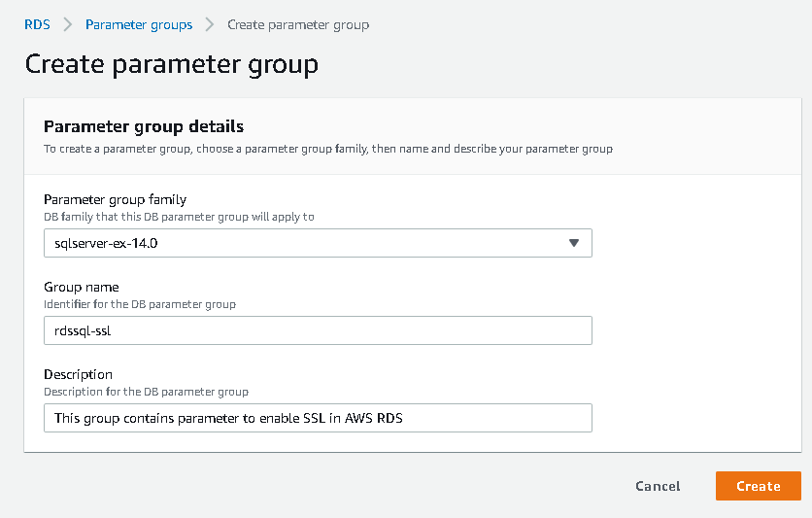812x518 pixels.
Task: Click first breadcrumb chevron after RDS
Action: [68, 24]
